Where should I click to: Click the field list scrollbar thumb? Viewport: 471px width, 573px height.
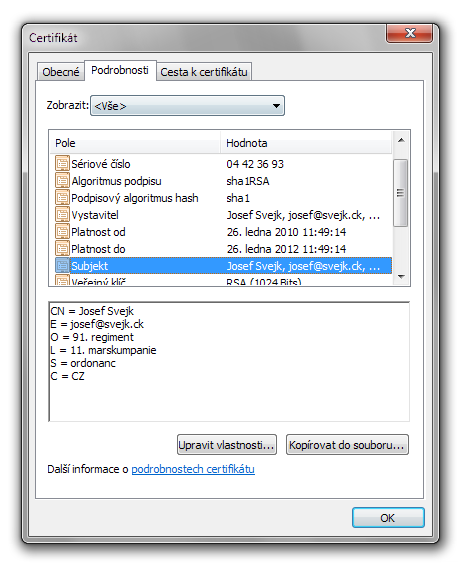tap(401, 193)
